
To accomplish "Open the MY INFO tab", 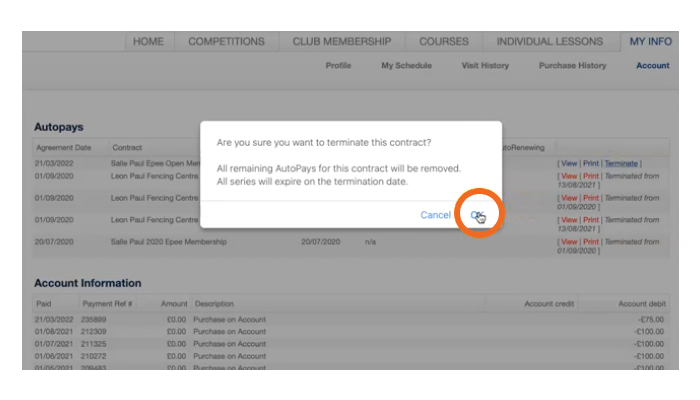I will tap(650, 42).
